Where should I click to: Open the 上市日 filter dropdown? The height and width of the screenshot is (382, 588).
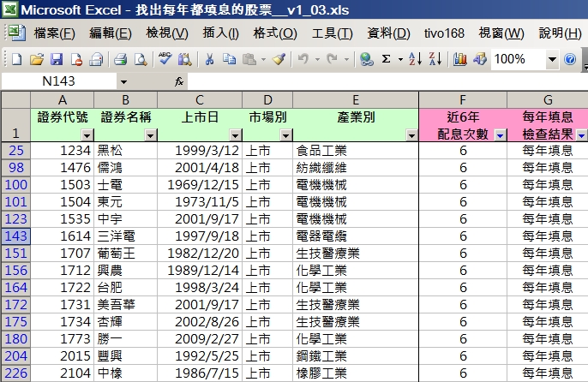(x=235, y=135)
